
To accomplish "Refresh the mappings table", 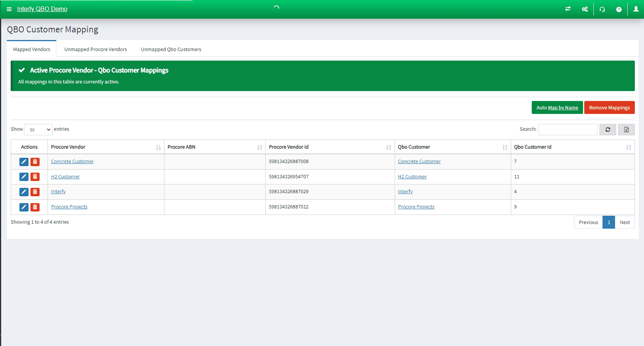I will pyautogui.click(x=607, y=130).
